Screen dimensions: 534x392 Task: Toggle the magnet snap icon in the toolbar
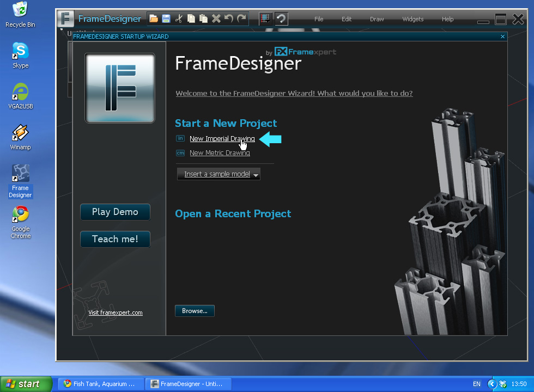[x=281, y=19]
